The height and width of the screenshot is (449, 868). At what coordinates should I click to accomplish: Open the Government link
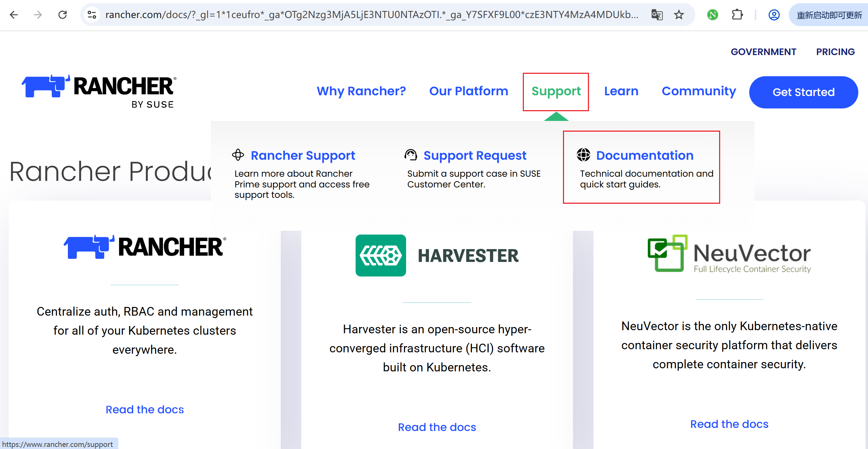point(763,52)
